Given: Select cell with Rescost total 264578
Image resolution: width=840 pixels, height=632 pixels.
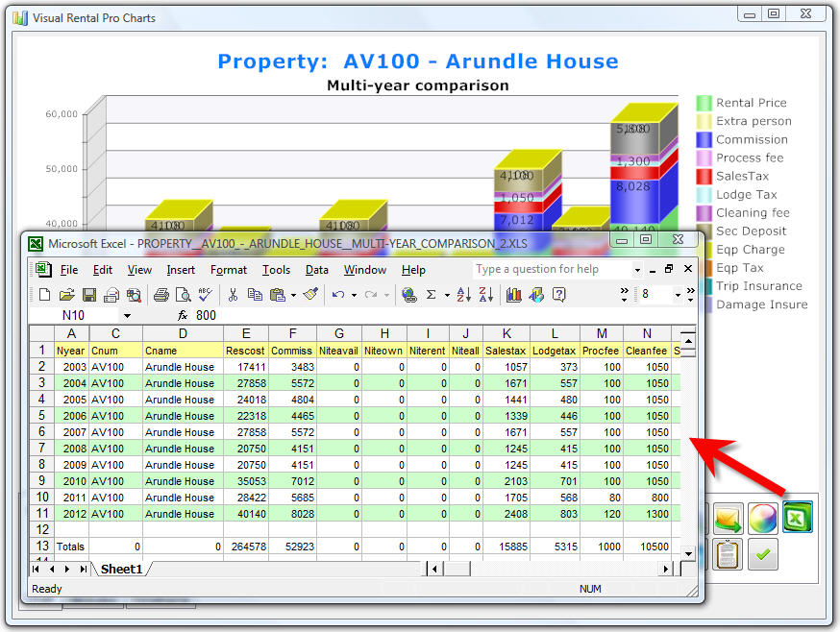Looking at the screenshot, I should coord(245,547).
